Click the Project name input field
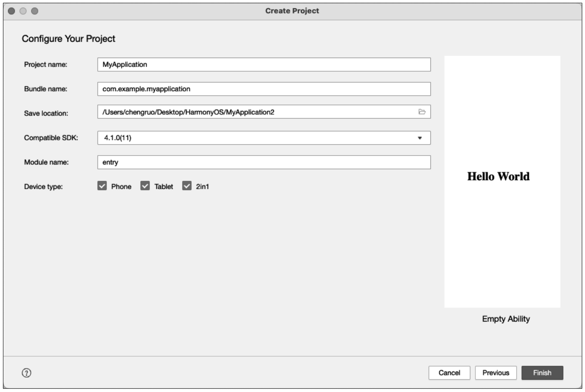Image resolution: width=585 pixels, height=392 pixels. [264, 64]
